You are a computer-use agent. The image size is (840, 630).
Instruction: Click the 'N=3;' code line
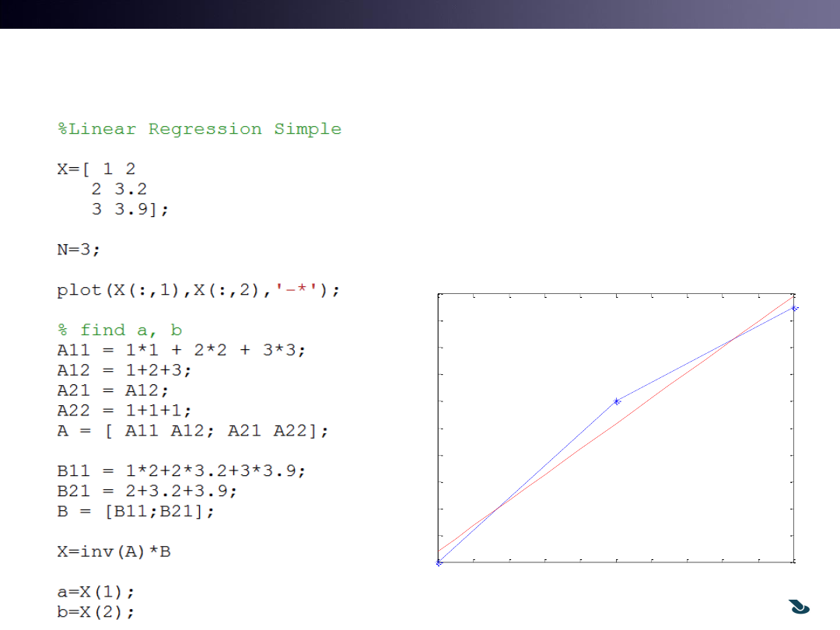[x=79, y=250]
